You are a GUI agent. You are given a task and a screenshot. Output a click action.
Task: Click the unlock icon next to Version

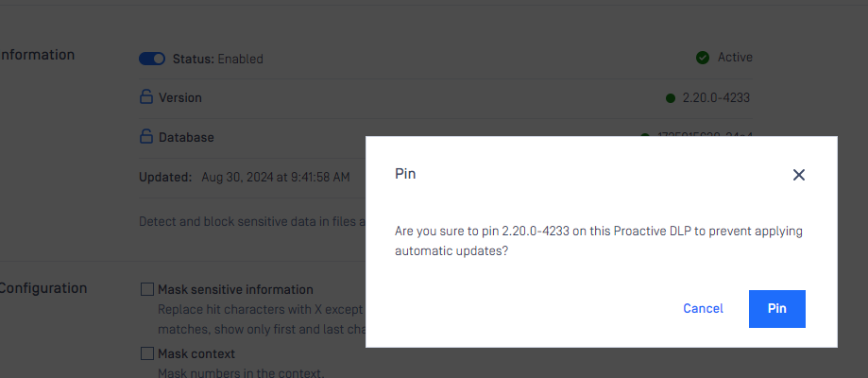(146, 97)
